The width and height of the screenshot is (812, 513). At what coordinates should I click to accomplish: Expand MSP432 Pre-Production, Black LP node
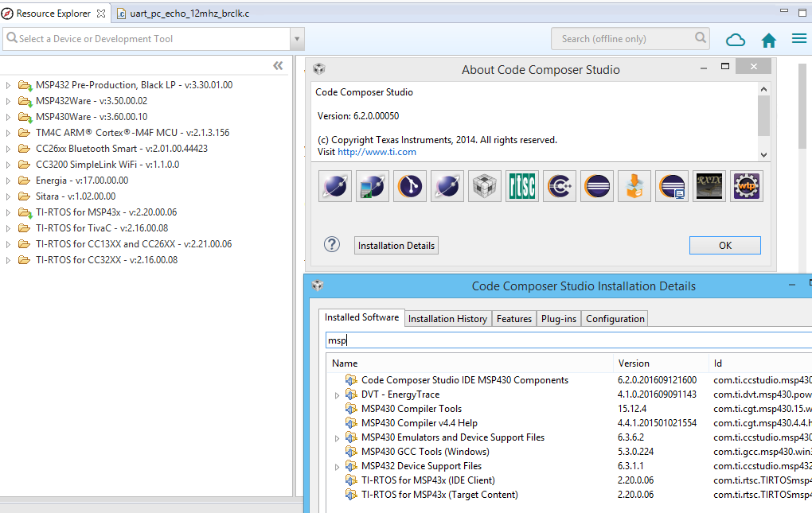[8, 85]
